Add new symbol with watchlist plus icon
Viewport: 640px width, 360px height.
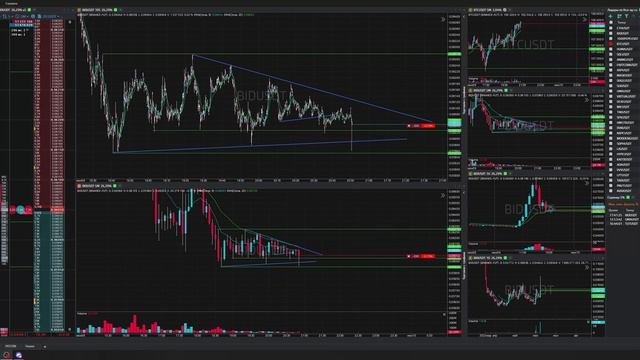[611, 16]
